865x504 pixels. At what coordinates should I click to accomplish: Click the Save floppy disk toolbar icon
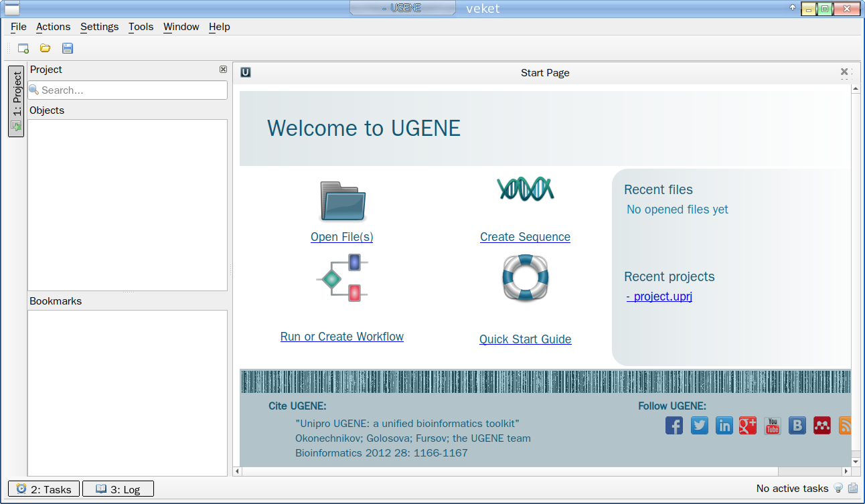point(67,48)
